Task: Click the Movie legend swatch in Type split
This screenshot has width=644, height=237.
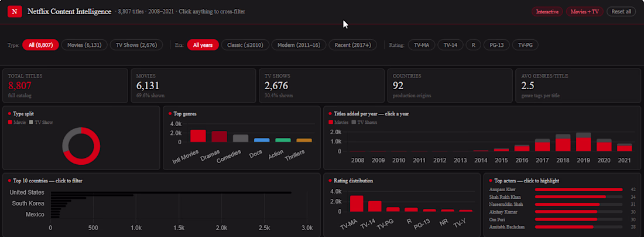Action: coord(10,122)
